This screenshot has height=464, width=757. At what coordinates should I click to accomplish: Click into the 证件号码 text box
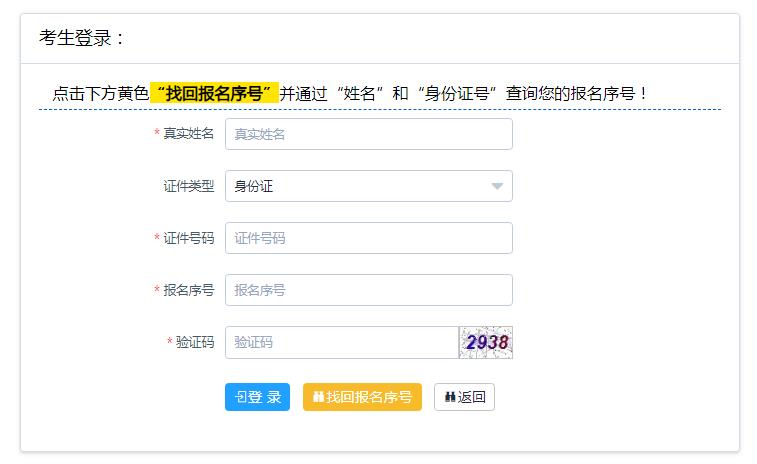pos(369,238)
